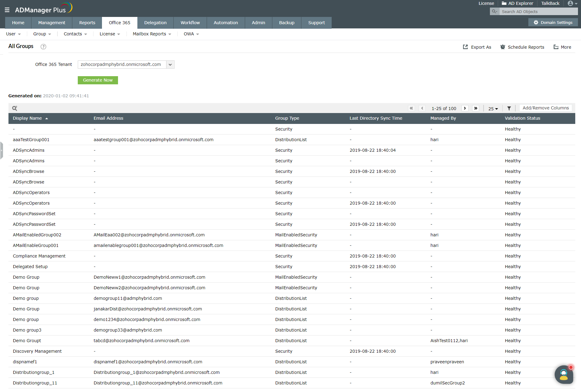This screenshot has width=581, height=392.
Task: Switch to the Automation tab
Action: [225, 23]
